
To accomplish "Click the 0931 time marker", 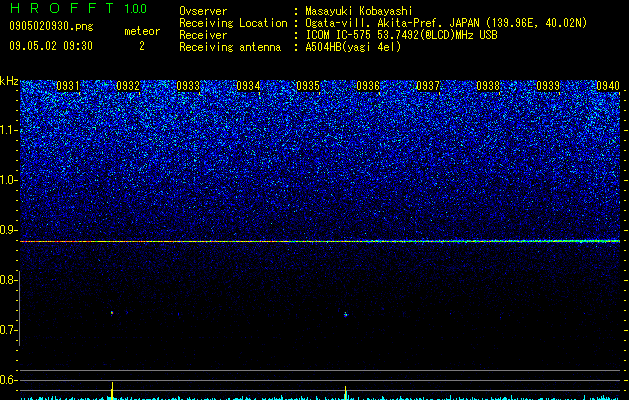I will coord(68,86).
